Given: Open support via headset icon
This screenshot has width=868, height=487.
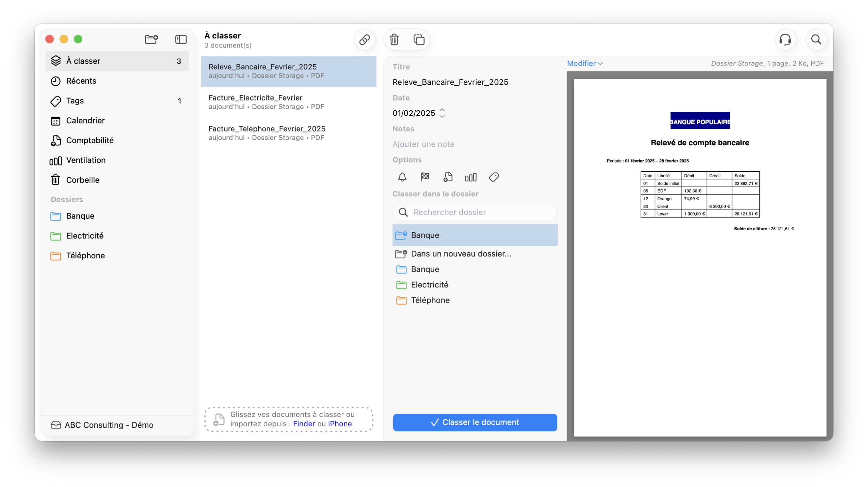Looking at the screenshot, I should pos(785,40).
